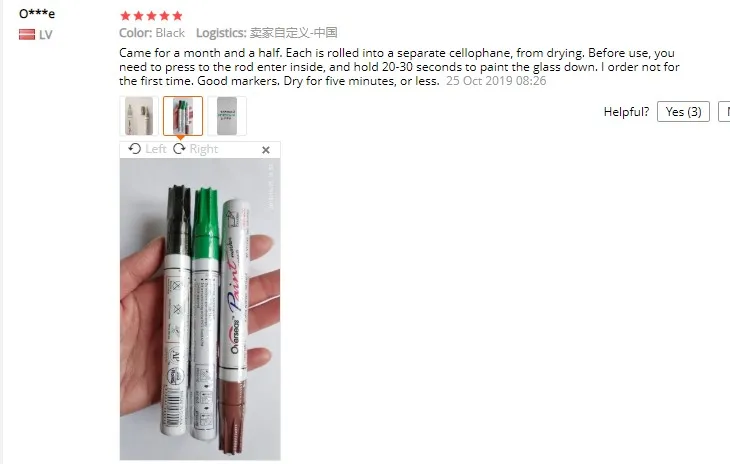Click the Right rotate label
Viewport: 730px width, 464px height.
click(204, 149)
